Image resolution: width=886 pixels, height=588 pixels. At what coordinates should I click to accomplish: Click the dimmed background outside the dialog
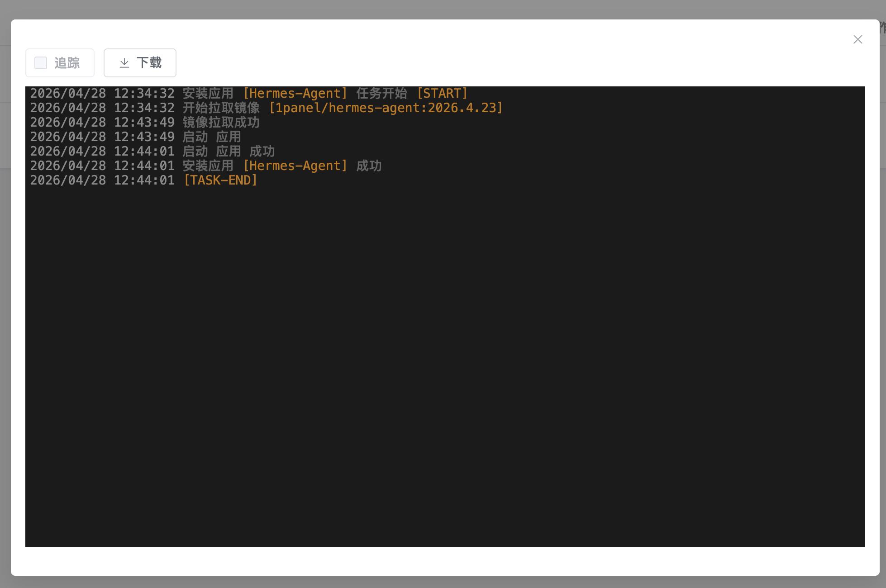tap(443, 583)
